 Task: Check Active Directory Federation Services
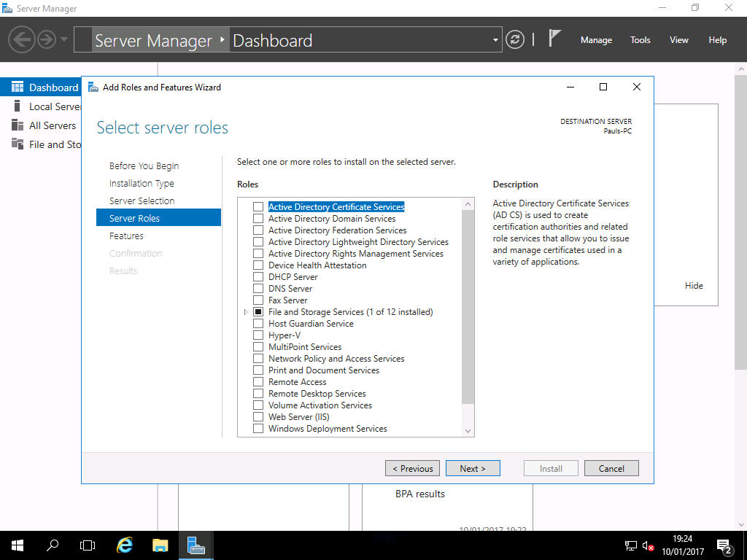[x=258, y=230]
